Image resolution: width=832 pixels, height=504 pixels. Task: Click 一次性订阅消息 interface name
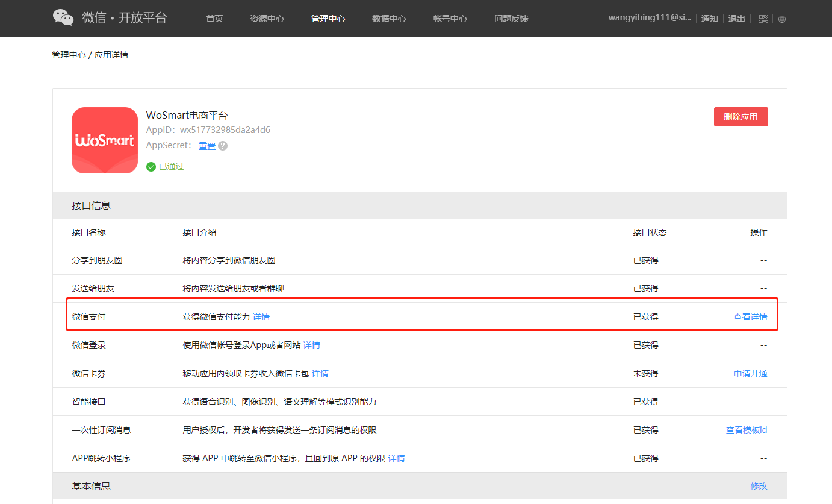101,430
